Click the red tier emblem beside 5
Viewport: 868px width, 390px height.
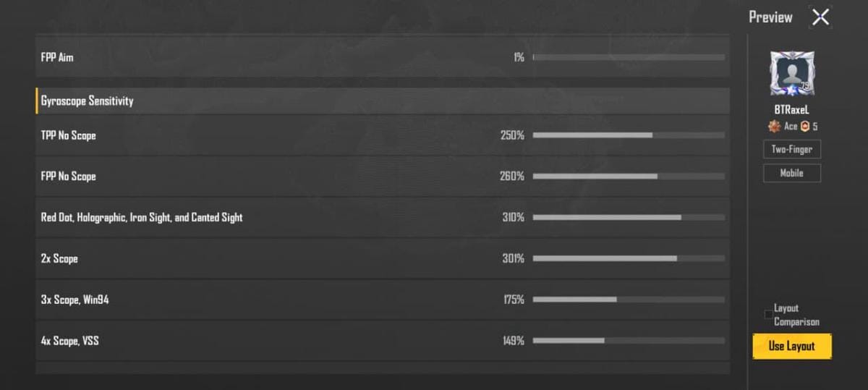tap(804, 127)
